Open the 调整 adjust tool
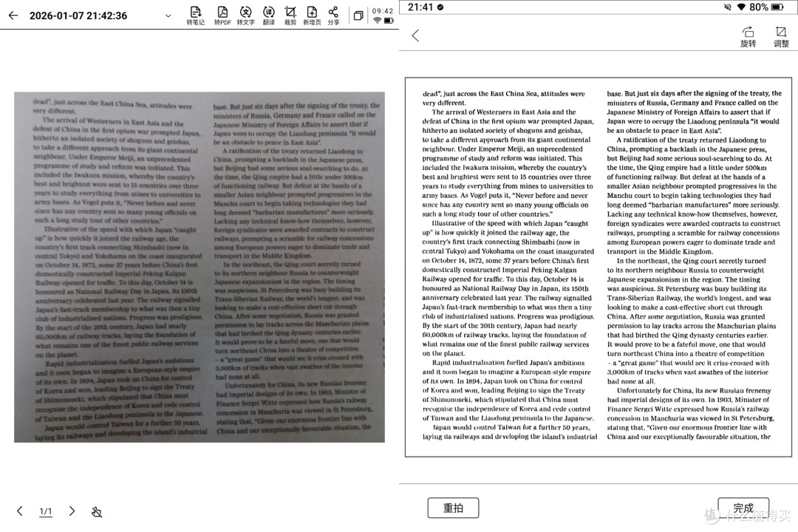This screenshot has height=532, width=798. [781, 37]
